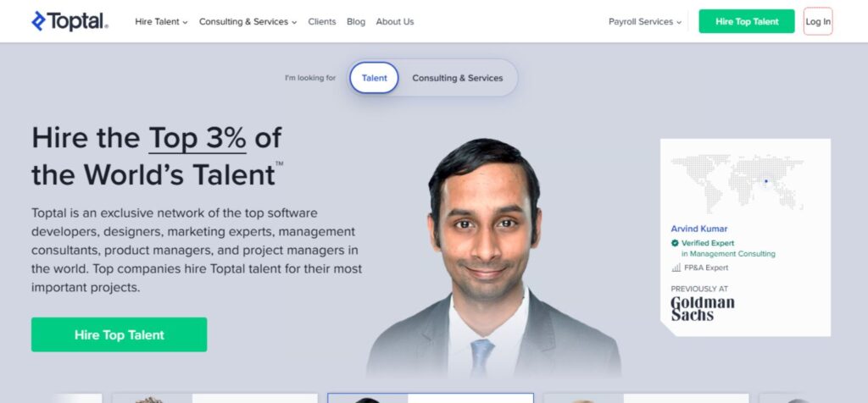Screen dimensions: 868x403
Task: Open the About Us page
Action: click(x=395, y=21)
